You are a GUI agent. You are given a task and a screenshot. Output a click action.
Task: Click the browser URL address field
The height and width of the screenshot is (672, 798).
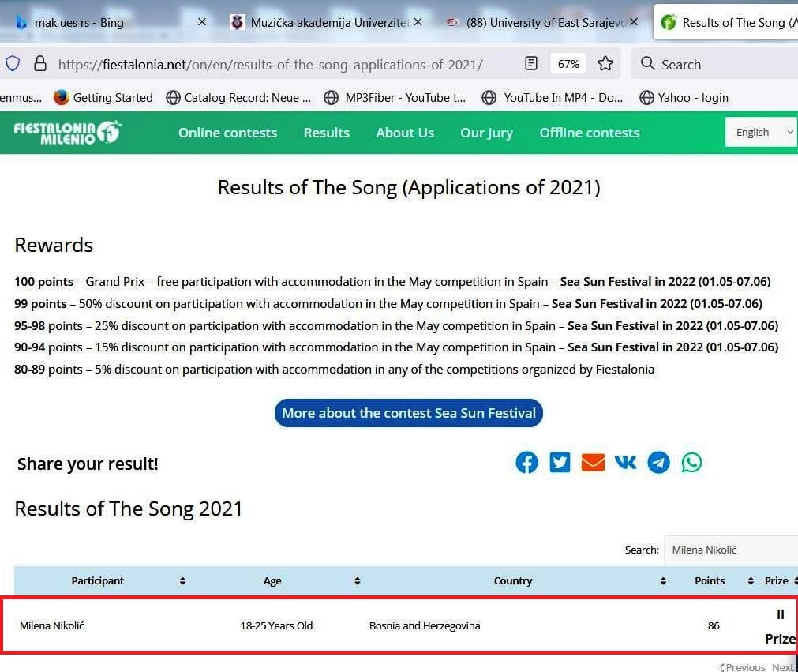(x=270, y=65)
